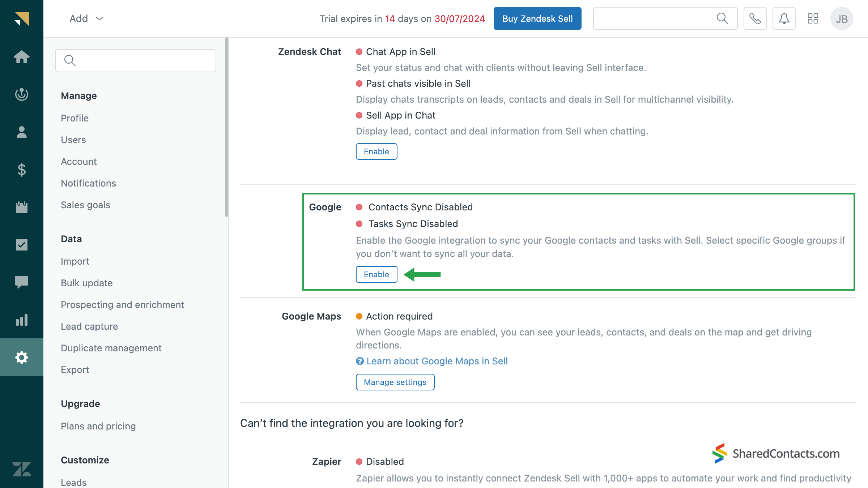Click the Past chats visible in Sell label
This screenshot has width=868, height=488.
(418, 84)
